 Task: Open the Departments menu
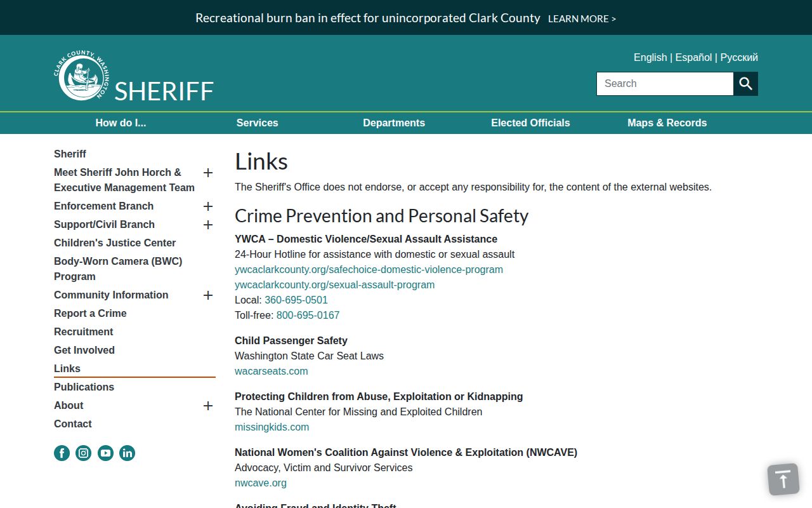(x=394, y=123)
